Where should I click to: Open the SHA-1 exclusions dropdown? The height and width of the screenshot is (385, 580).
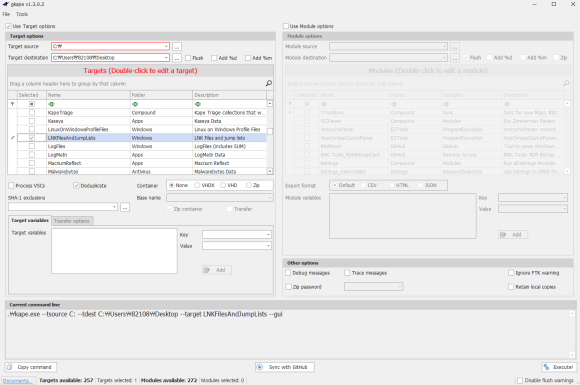point(115,207)
